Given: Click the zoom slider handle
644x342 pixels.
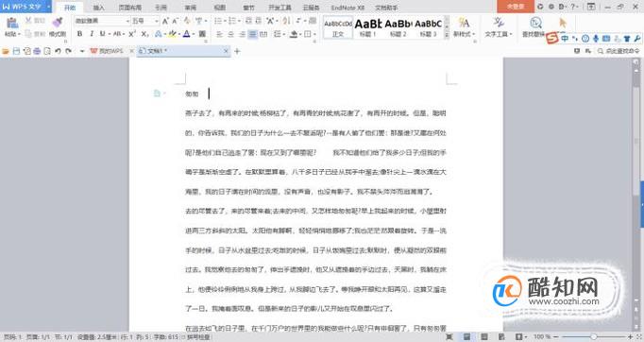Looking at the screenshot, I should click(x=594, y=337).
